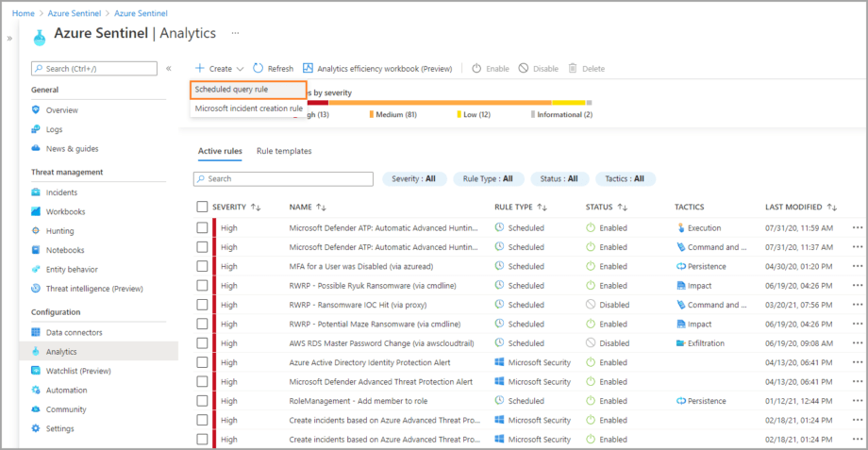Switch to the Rule templates tab
Viewport: 868px width, 450px height.
(284, 151)
